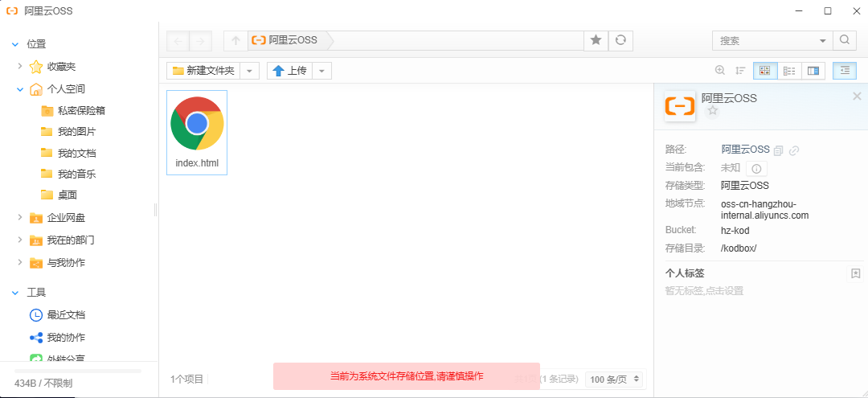Click the 阿里云OSS path link in details
The height and width of the screenshot is (398, 868).
[745, 150]
